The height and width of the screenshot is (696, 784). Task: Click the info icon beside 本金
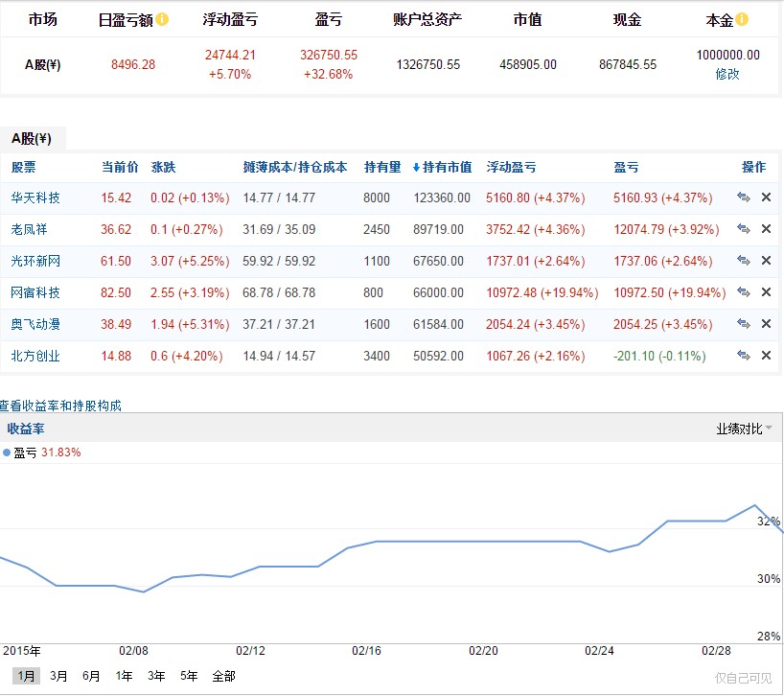742,19
